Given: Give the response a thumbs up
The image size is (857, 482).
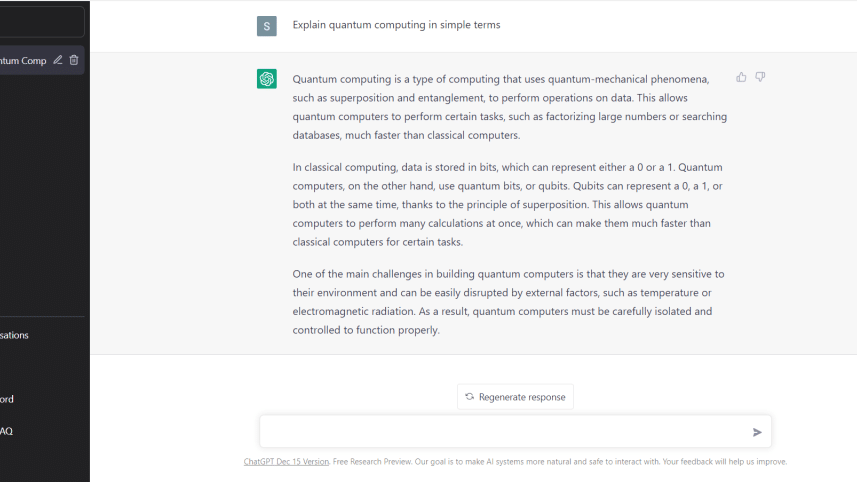Looking at the screenshot, I should pyautogui.click(x=741, y=77).
